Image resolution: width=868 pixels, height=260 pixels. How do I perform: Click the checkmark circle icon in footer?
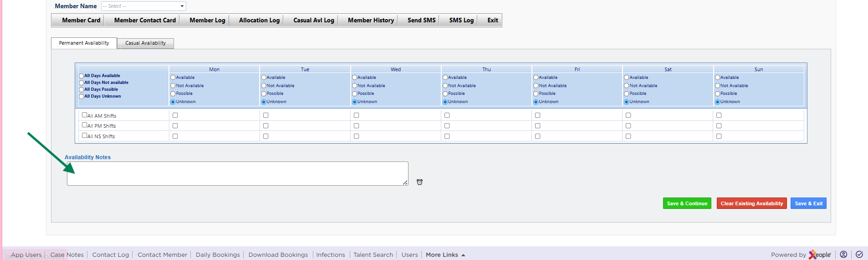coord(859,255)
